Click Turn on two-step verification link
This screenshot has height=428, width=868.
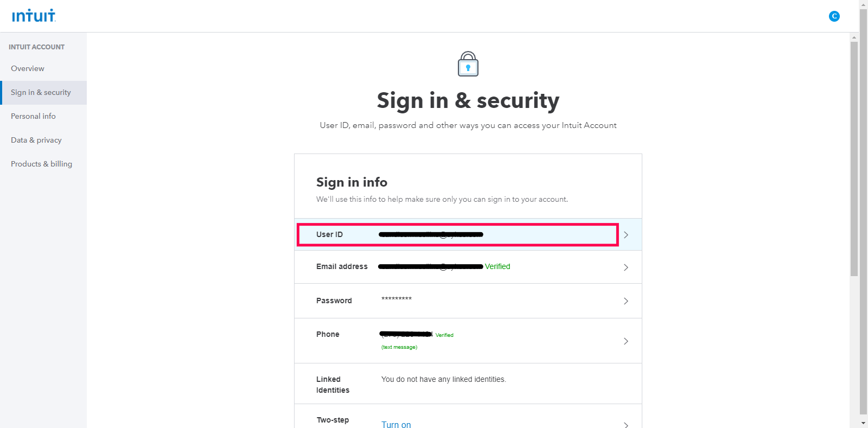pos(396,424)
